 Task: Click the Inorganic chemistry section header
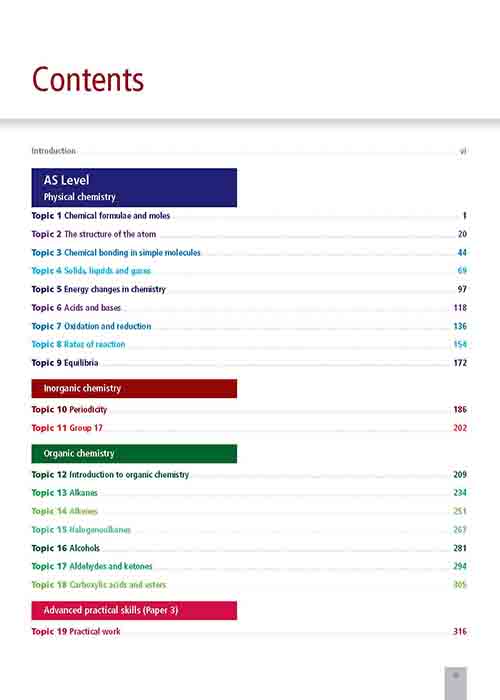coord(134,388)
